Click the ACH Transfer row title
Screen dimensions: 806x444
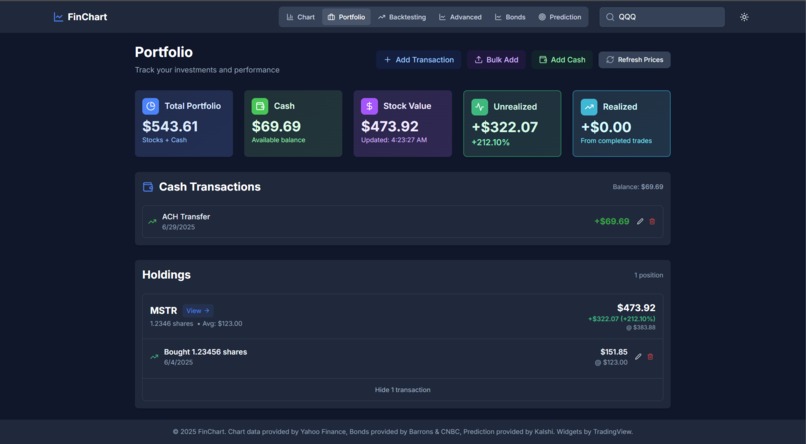(186, 217)
